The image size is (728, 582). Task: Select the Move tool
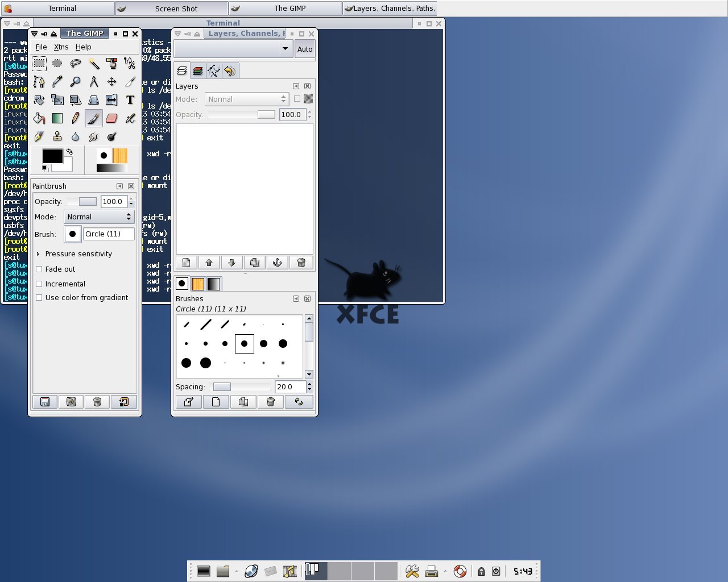(x=112, y=82)
